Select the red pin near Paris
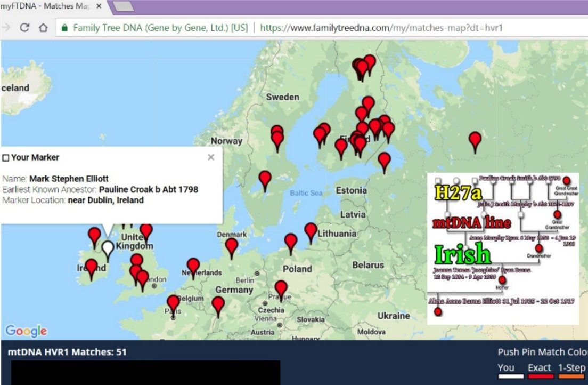This screenshot has height=385, width=588. coord(173,303)
